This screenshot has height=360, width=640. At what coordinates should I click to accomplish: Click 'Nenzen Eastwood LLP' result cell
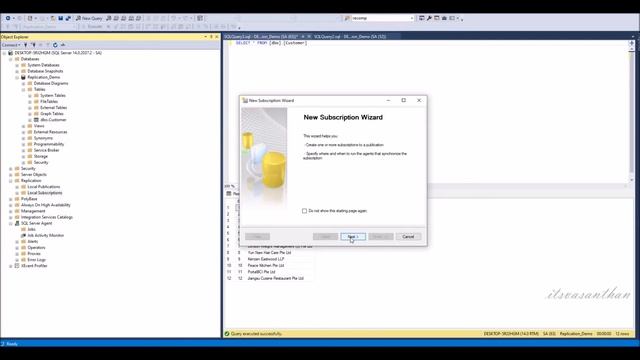(x=266, y=259)
